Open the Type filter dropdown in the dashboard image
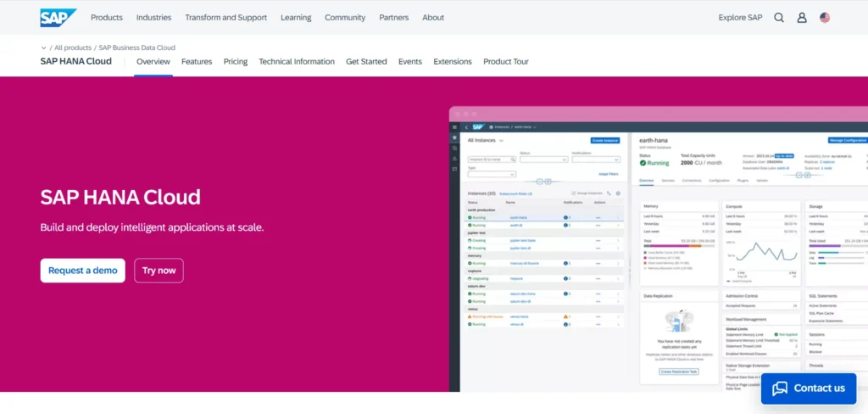This screenshot has height=414, width=868. tap(492, 174)
